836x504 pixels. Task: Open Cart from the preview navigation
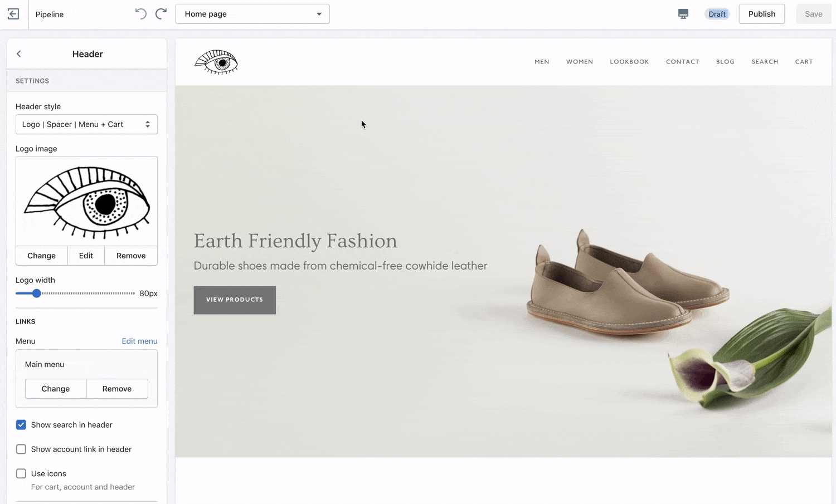804,62
